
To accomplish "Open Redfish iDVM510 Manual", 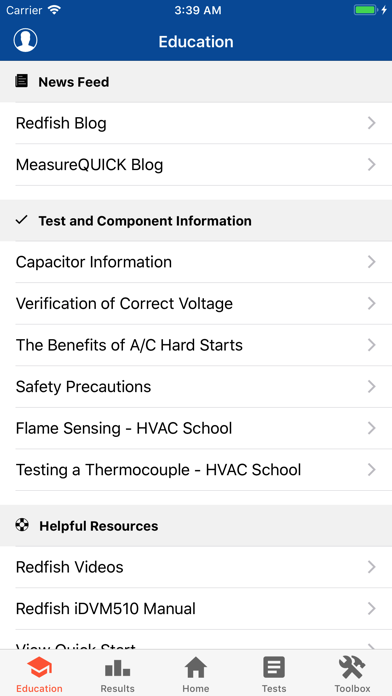I will 196,609.
